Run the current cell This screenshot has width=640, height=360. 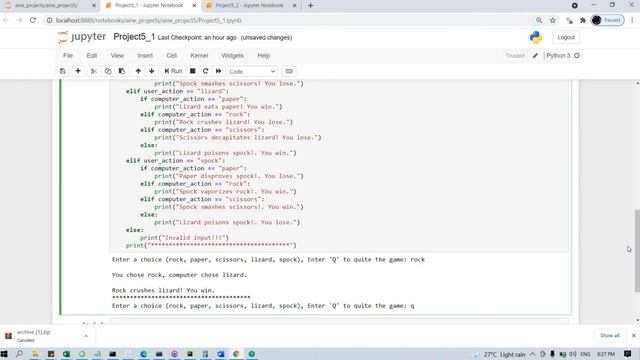[173, 71]
